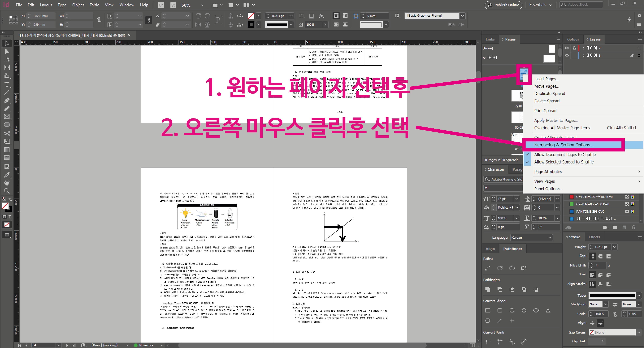Select the Free Transform tool
Screen dimensions: 644x348
[x=7, y=142]
